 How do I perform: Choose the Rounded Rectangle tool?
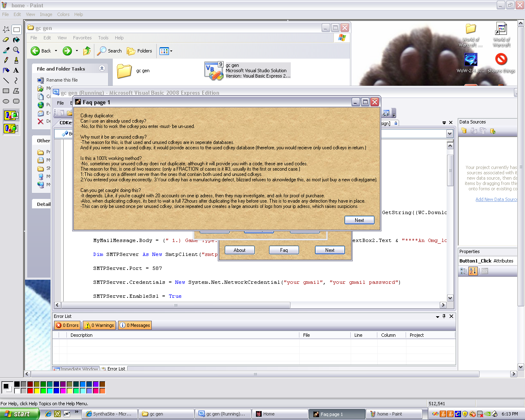pyautogui.click(x=16, y=101)
